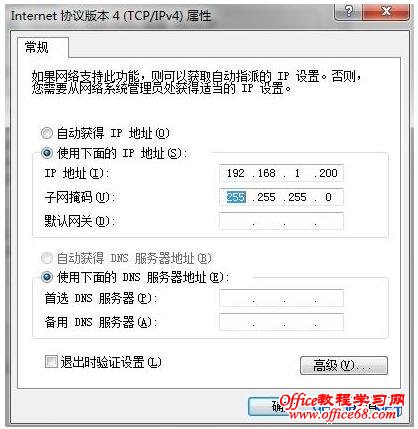Click the last octet 200 of IP address
This screenshot has width=418, height=429.
click(x=328, y=173)
